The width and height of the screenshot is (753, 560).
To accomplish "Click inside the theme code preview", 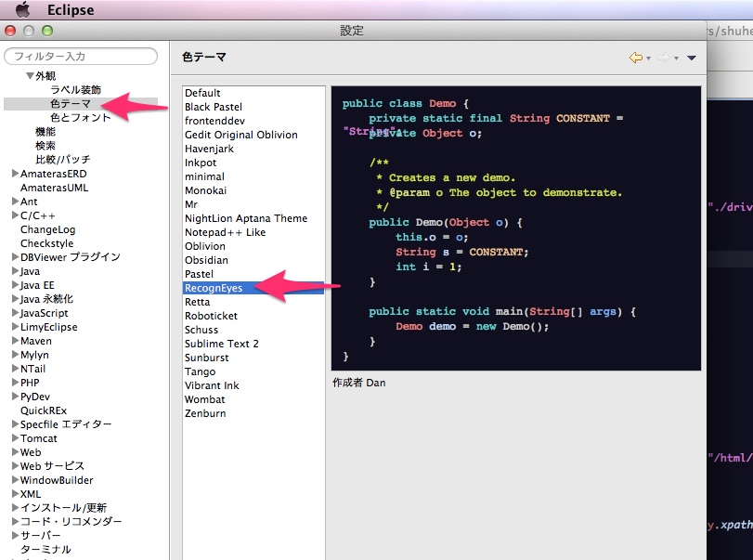I will [516, 228].
